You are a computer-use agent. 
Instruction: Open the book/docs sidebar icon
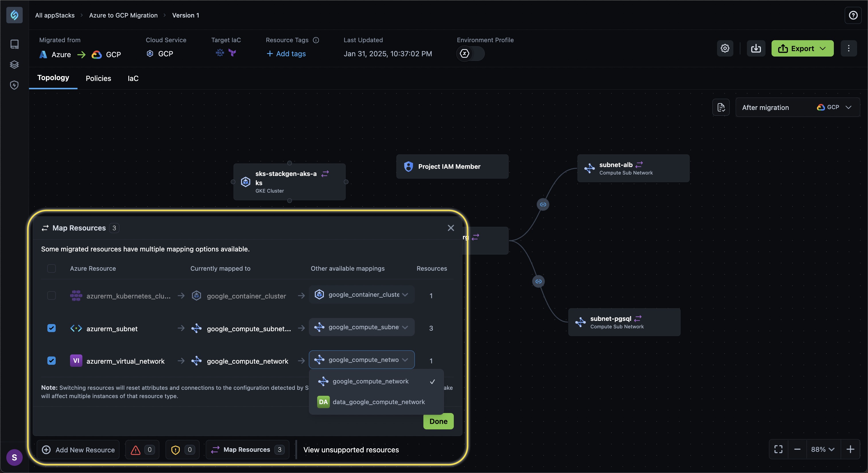point(14,44)
